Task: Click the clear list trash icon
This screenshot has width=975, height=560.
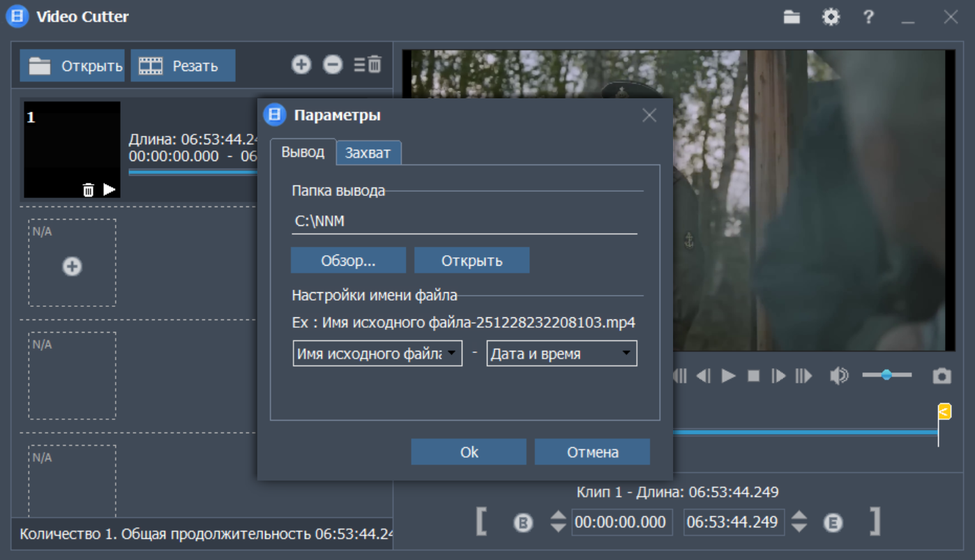Action: [x=368, y=65]
